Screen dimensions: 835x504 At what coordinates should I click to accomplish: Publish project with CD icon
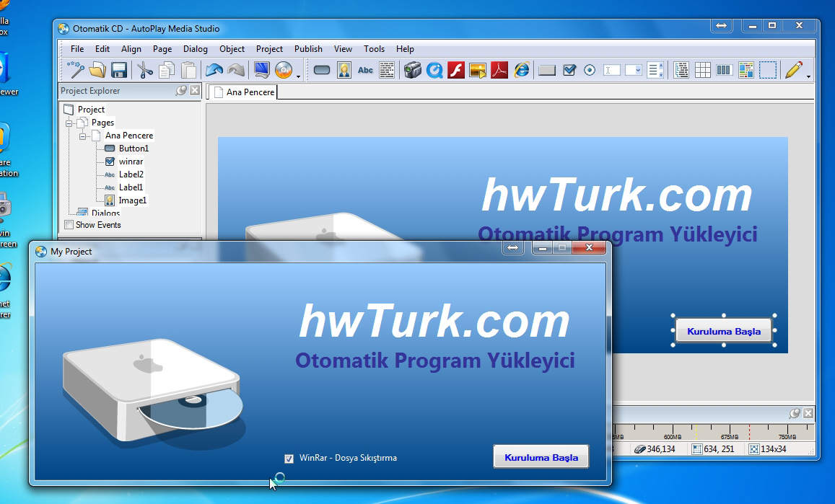tap(284, 70)
